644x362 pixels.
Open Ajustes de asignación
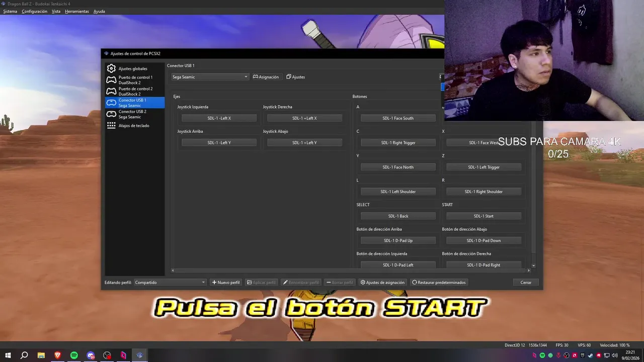pos(382,283)
